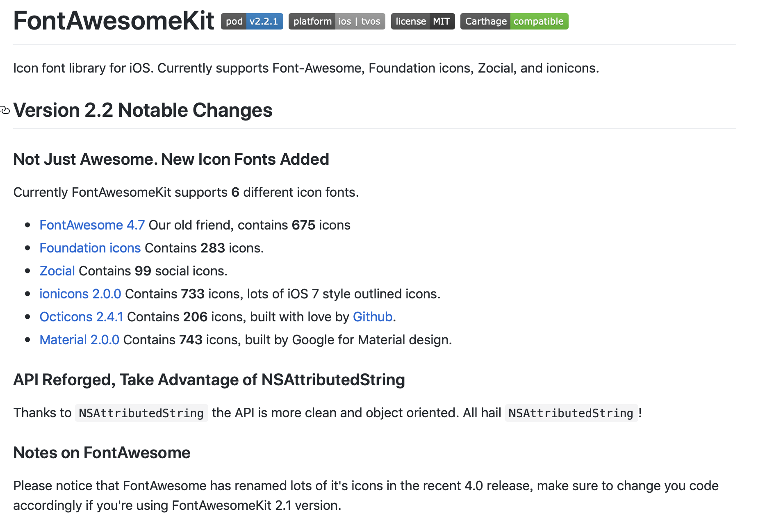Open the Material 2.0.0 link
Screen dimensions: 774x532
(79, 340)
